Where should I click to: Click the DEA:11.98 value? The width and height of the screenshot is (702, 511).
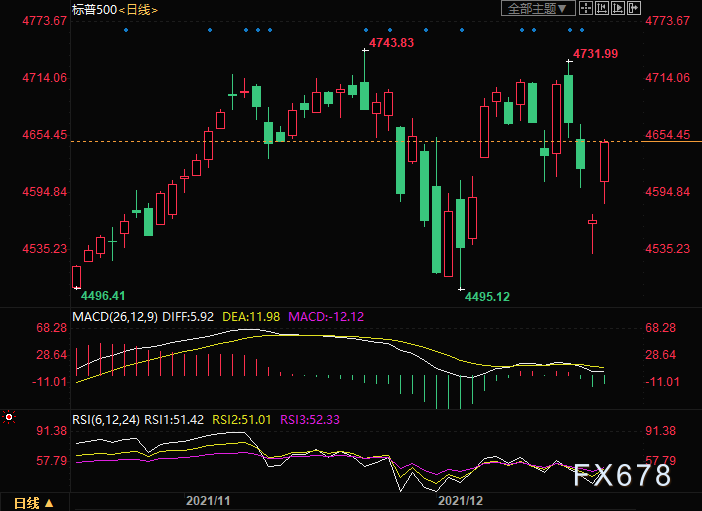[x=251, y=317]
